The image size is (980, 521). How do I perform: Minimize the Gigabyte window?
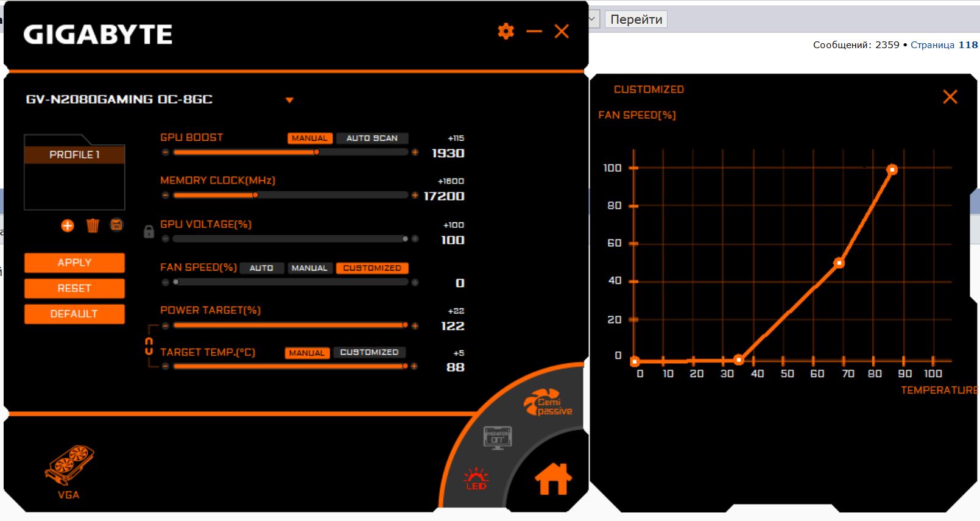click(x=534, y=31)
